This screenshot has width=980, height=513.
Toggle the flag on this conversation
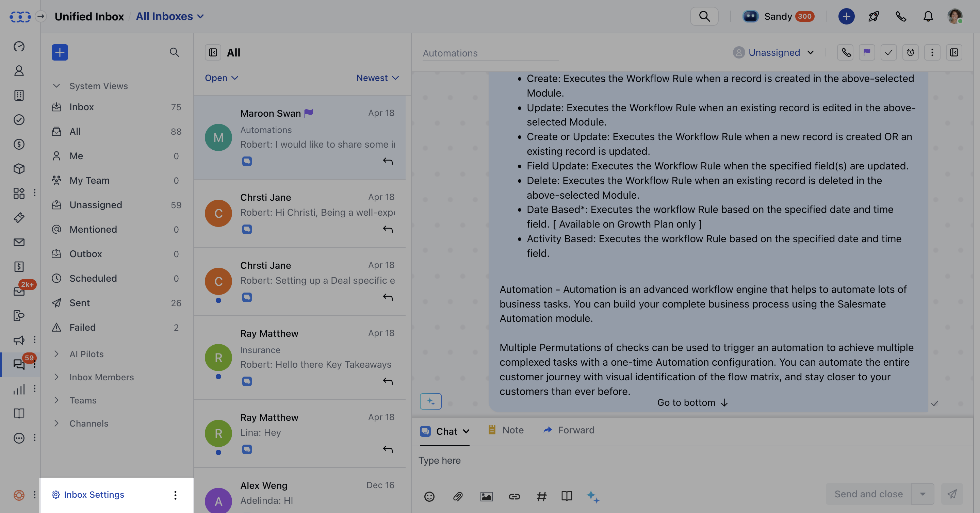[x=867, y=52]
